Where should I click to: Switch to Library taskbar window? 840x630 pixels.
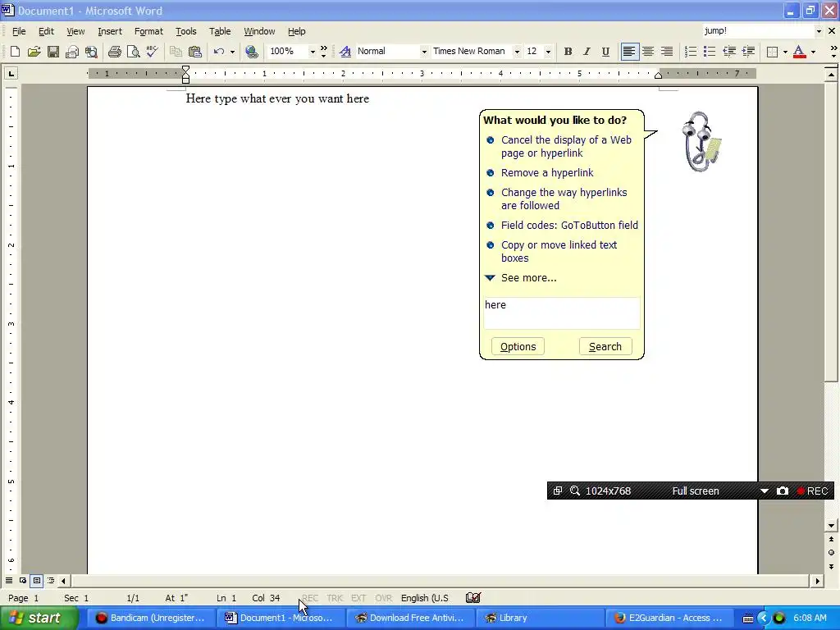pos(541,618)
